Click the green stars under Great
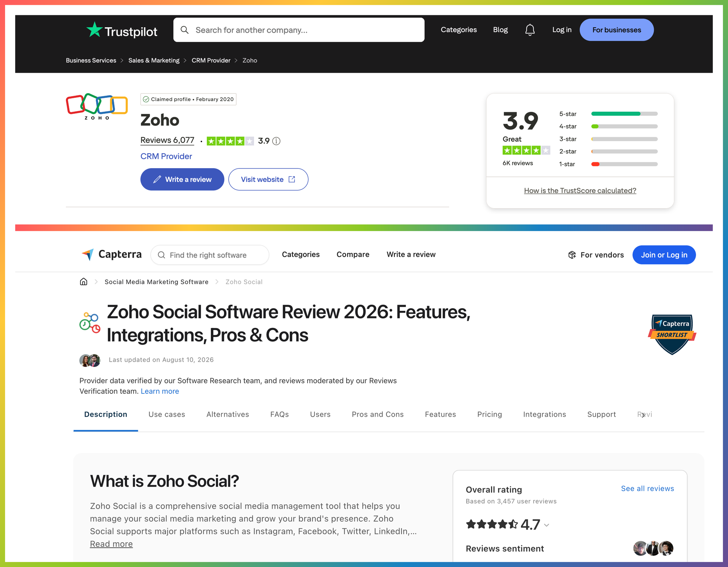 tap(526, 150)
